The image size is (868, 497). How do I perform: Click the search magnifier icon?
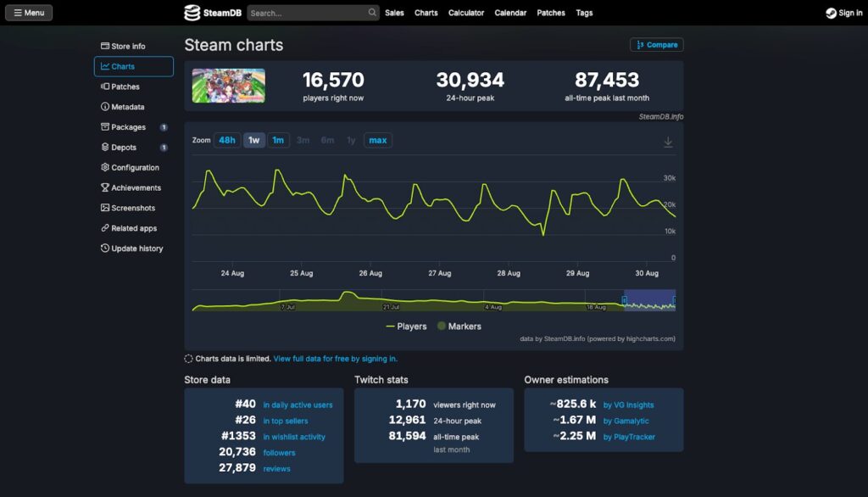[x=372, y=13]
